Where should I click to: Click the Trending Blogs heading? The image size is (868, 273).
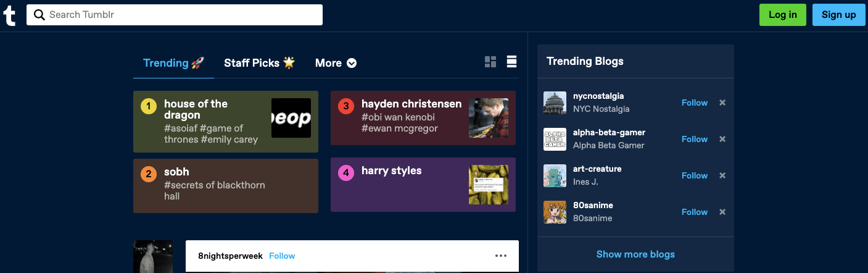(x=585, y=61)
